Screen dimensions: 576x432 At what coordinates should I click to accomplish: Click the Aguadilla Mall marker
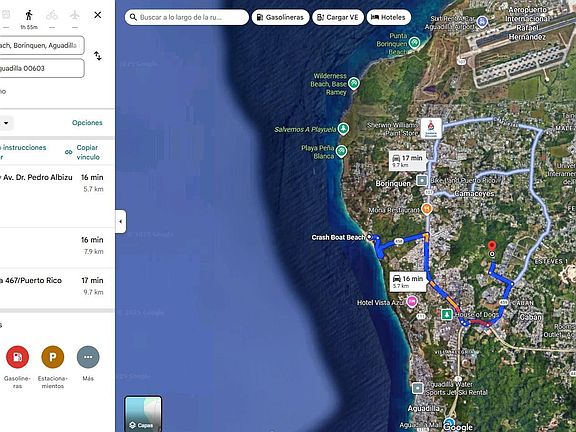(x=449, y=423)
